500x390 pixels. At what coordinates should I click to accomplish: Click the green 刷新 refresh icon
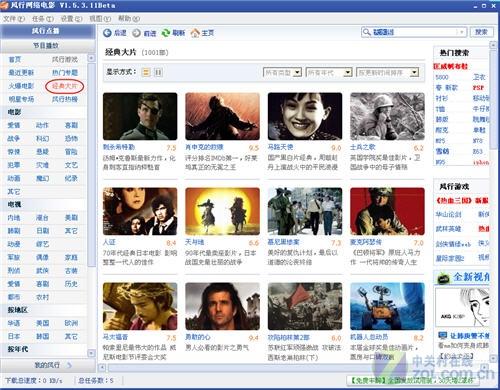click(x=166, y=33)
